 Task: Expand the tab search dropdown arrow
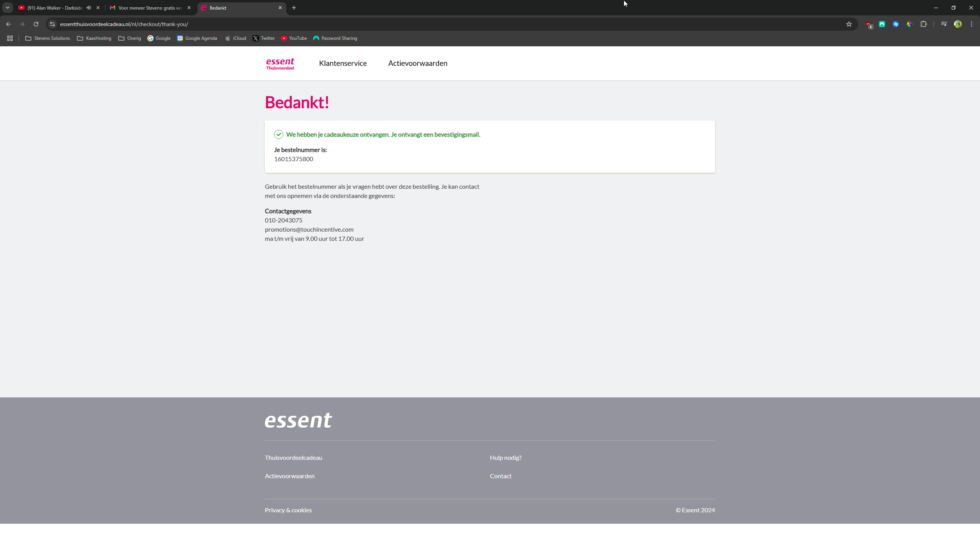(x=7, y=8)
